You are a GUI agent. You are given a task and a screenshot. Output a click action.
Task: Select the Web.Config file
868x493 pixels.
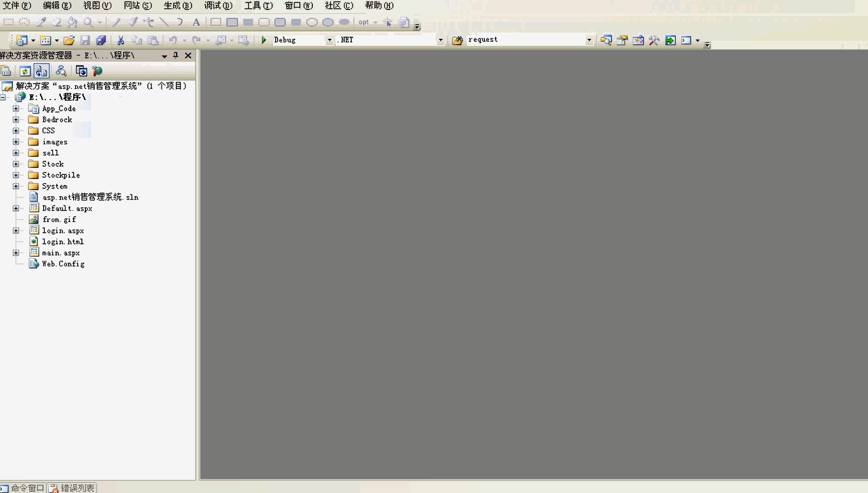[x=63, y=264]
